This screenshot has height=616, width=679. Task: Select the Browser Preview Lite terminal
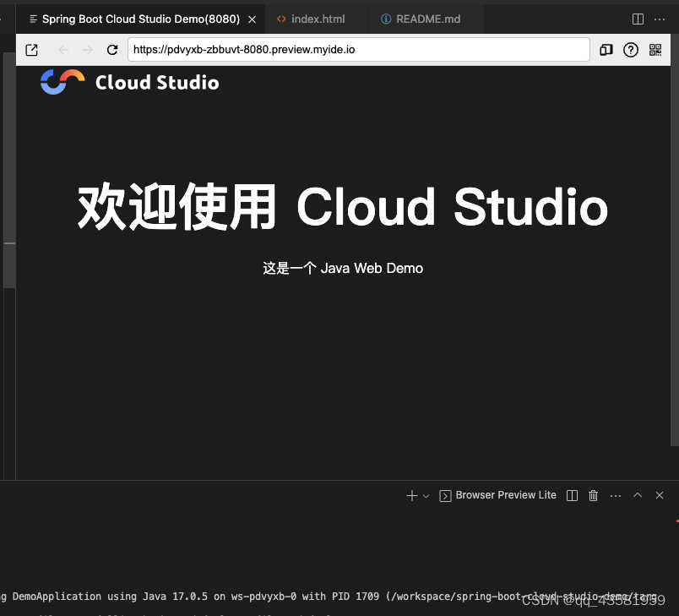coord(497,495)
